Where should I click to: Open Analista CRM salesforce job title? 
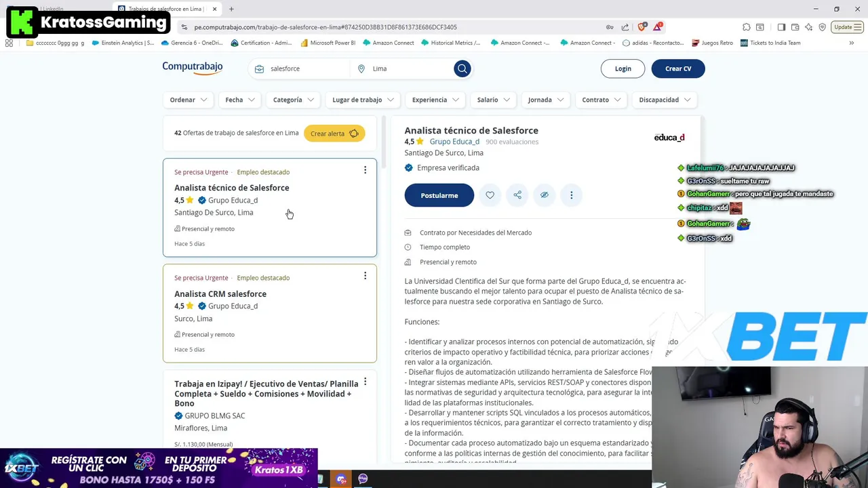[x=220, y=293]
